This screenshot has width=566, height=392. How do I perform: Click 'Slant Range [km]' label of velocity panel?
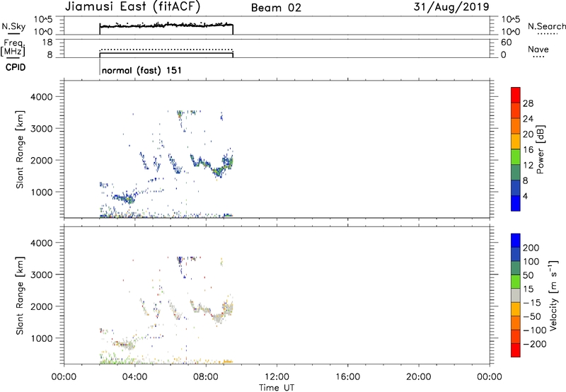coord(20,296)
